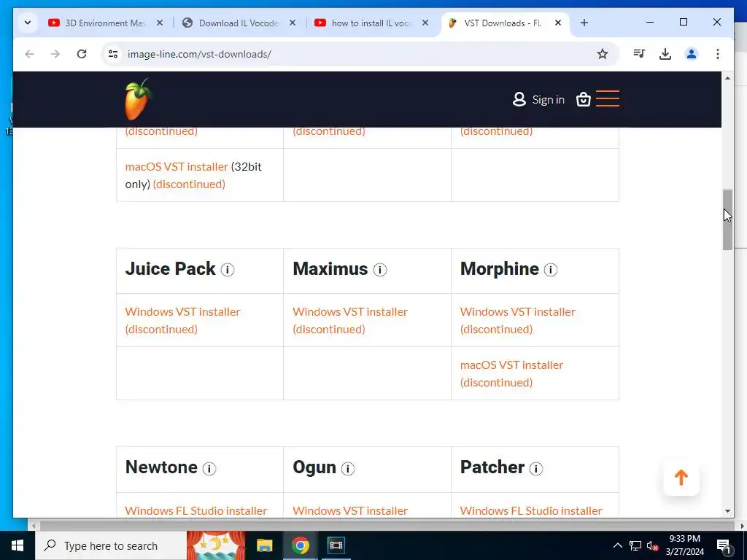Close the 3D Environment Mas tab
The image size is (747, 560).
(x=160, y=23)
